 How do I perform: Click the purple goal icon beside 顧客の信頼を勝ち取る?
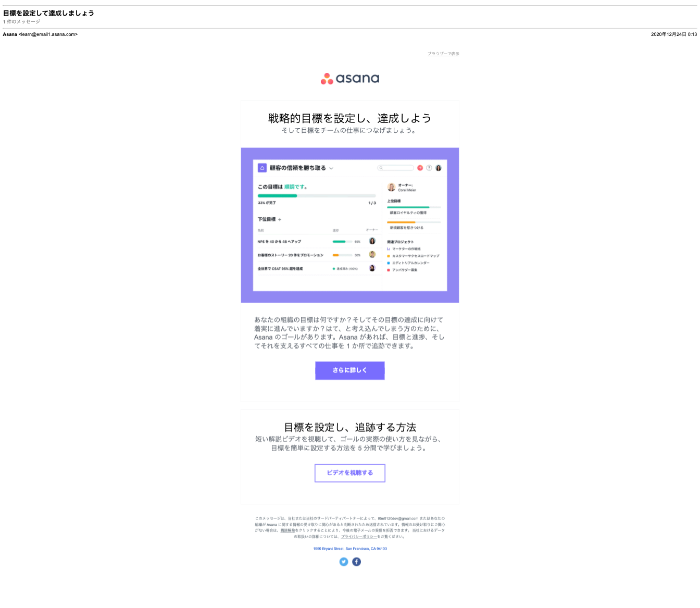click(262, 168)
